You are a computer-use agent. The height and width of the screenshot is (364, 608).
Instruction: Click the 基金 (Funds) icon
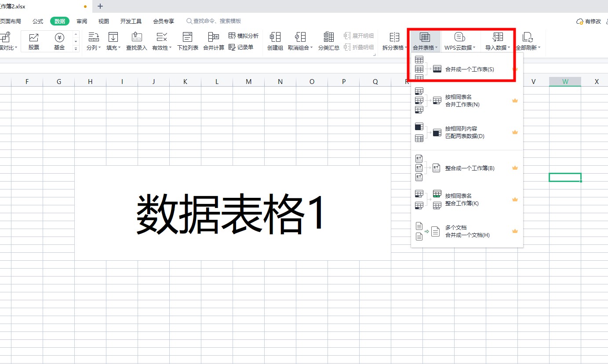pyautogui.click(x=59, y=41)
